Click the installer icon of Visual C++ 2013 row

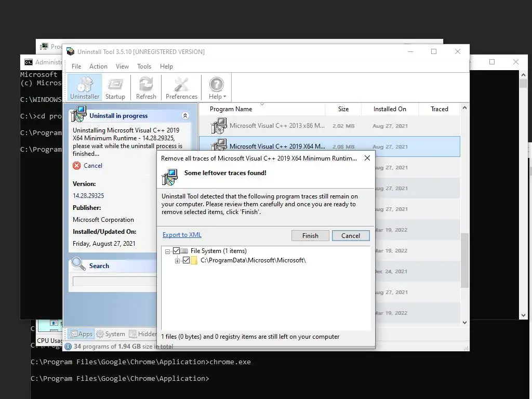[x=219, y=126]
